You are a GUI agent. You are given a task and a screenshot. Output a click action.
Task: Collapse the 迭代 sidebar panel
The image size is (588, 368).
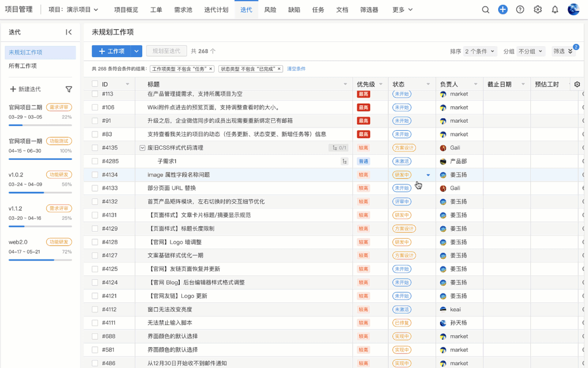point(69,32)
